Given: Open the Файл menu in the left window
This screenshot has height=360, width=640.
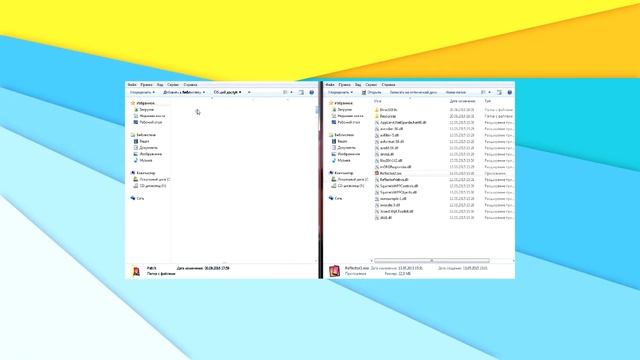Looking at the screenshot, I should pos(132,85).
